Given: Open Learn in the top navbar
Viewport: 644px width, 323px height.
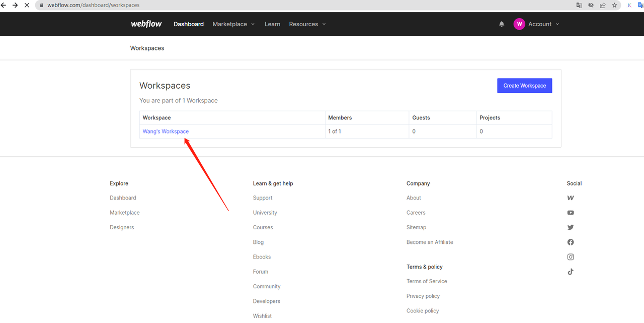Looking at the screenshot, I should (x=272, y=24).
